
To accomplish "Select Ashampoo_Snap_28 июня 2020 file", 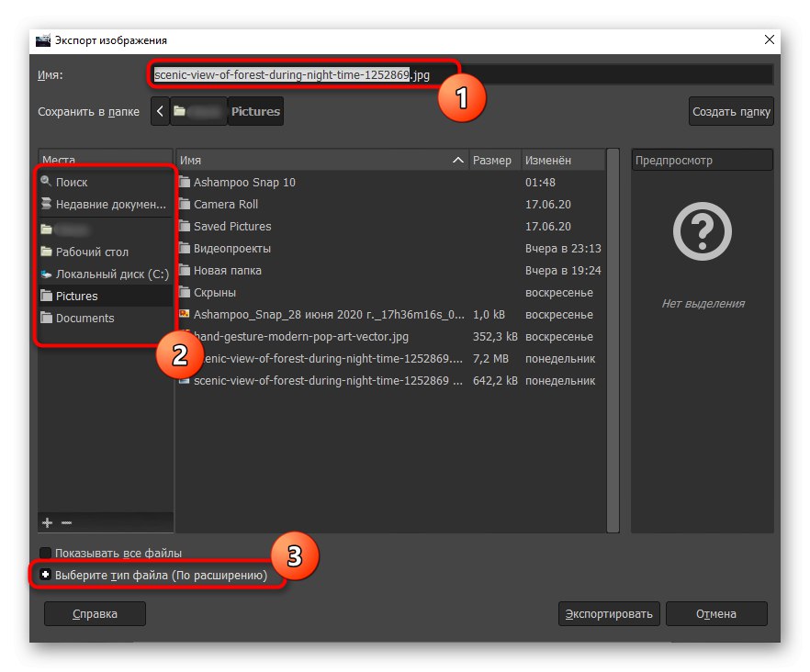I will click(390, 314).
